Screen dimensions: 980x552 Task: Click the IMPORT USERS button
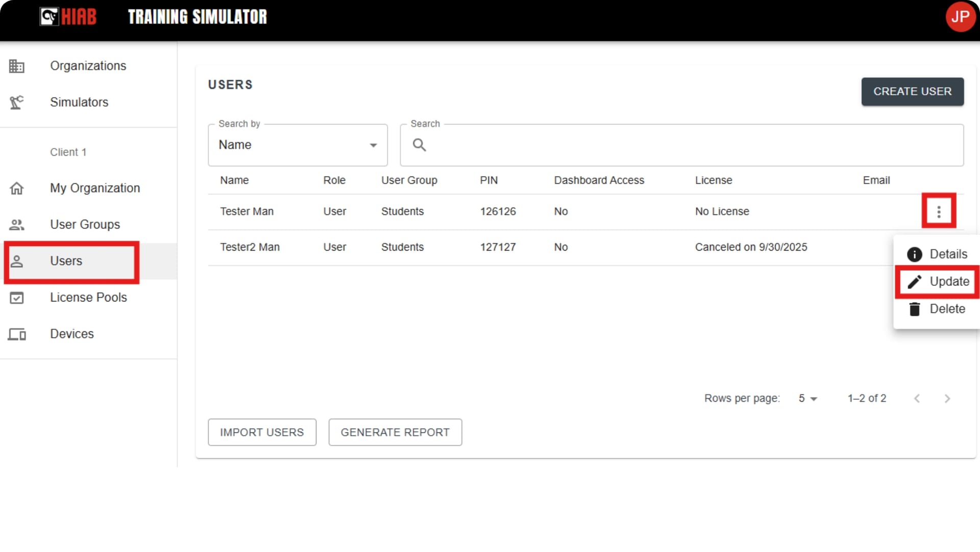(262, 433)
